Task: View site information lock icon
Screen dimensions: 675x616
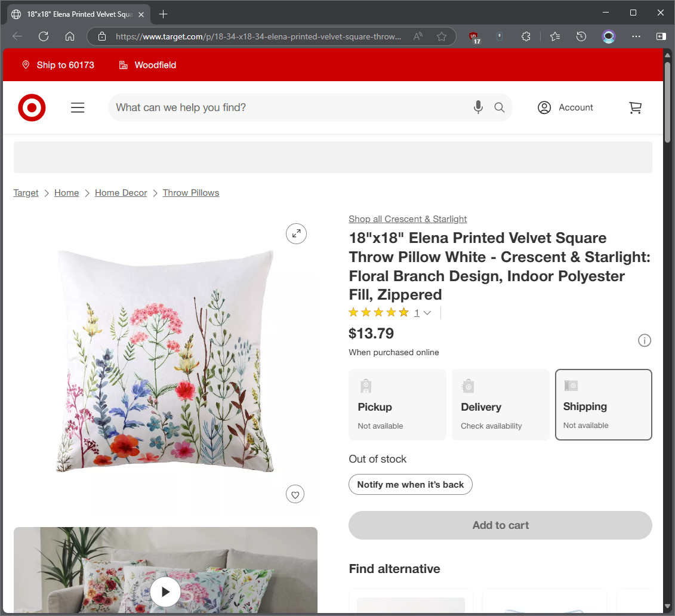Action: tap(102, 36)
